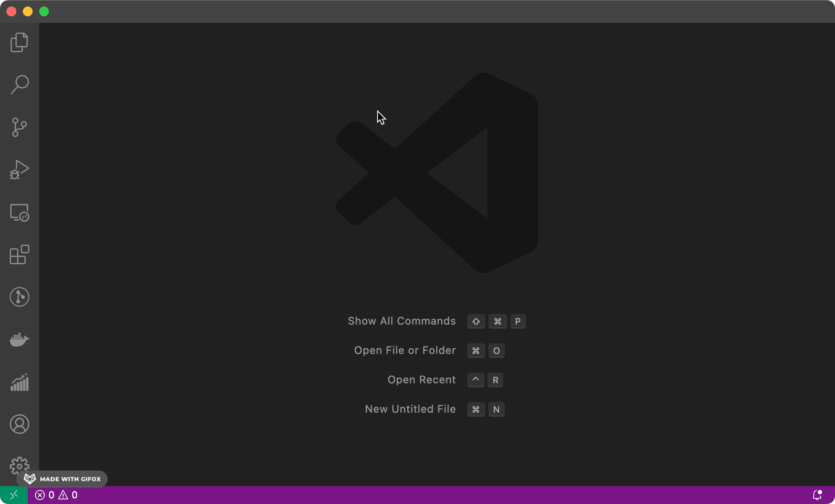Image resolution: width=835 pixels, height=504 pixels.
Task: Open the Extensions view
Action: pyautogui.click(x=18, y=255)
